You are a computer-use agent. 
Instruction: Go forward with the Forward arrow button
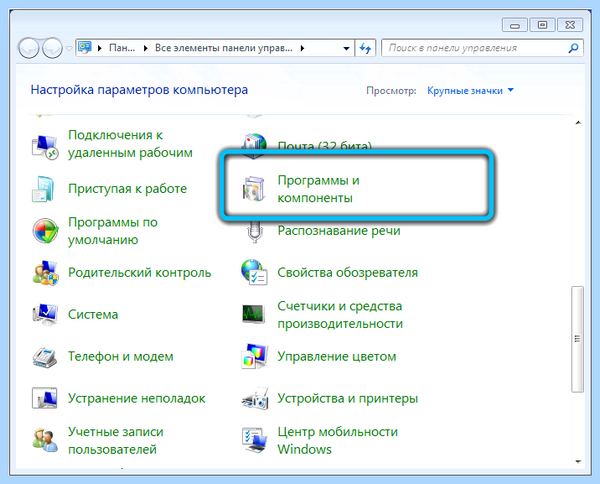pyautogui.click(x=52, y=48)
